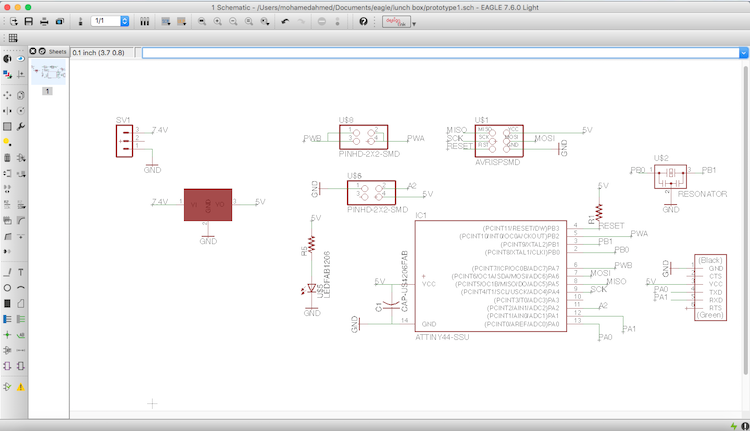Select the Value tool

click(21, 205)
